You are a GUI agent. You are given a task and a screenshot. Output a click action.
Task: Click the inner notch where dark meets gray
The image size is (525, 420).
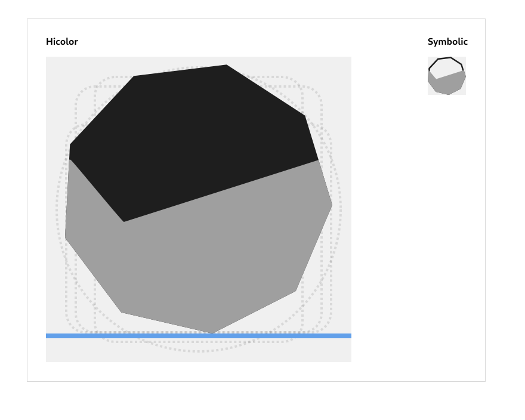pyautogui.click(x=124, y=221)
